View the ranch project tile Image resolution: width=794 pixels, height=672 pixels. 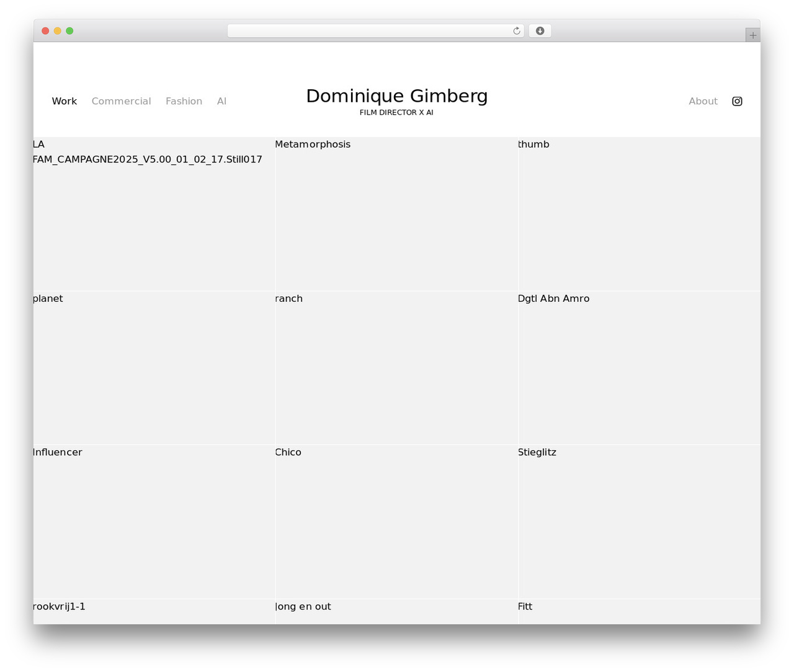click(x=396, y=368)
